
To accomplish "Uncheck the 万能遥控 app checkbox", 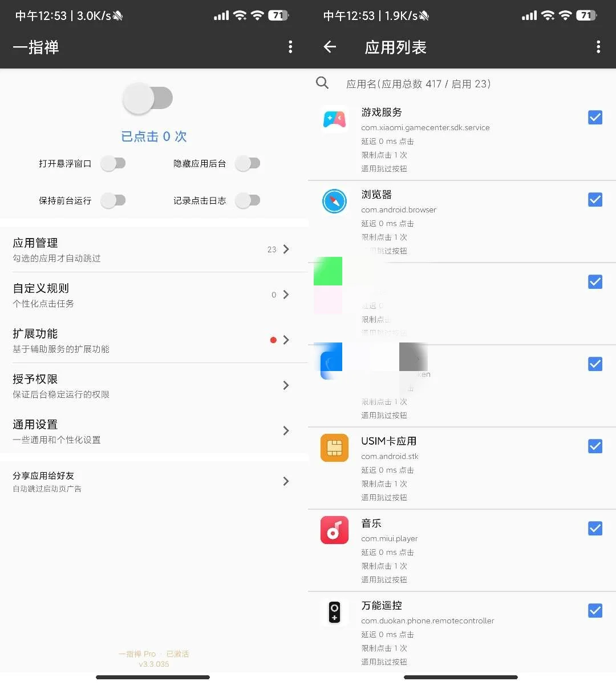I will [x=595, y=610].
